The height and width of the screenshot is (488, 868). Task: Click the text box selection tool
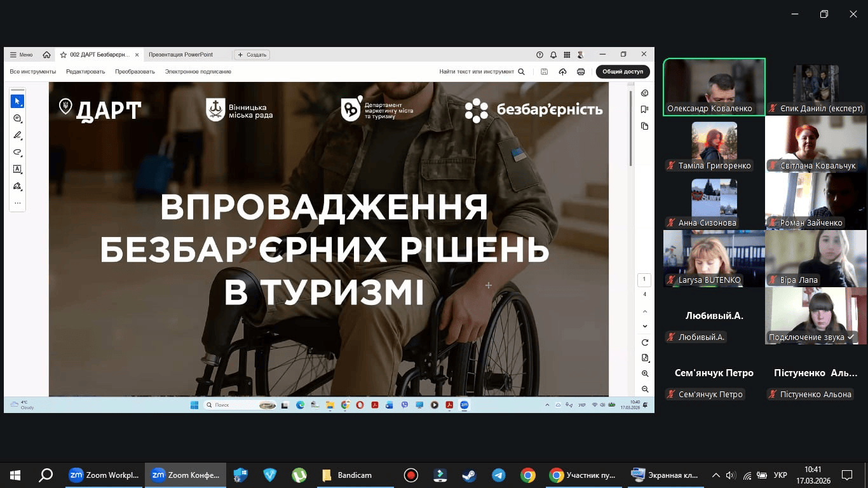(x=18, y=169)
